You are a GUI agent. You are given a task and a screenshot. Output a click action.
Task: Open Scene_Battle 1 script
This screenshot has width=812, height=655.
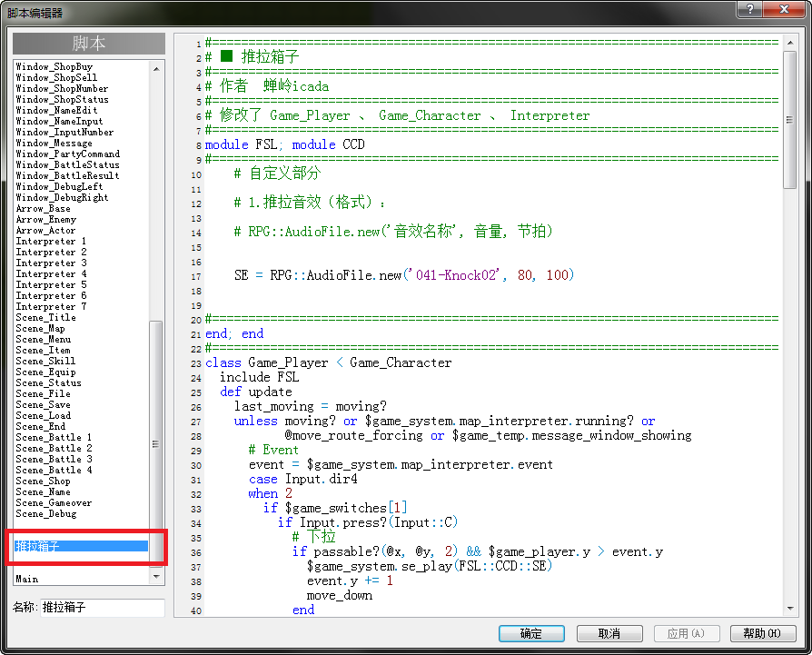[x=54, y=438]
